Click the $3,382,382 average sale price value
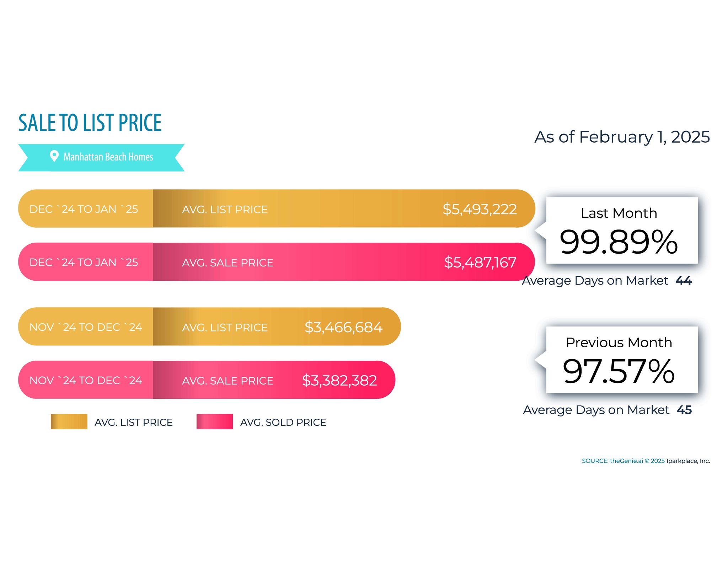This screenshot has width=728, height=561. pos(339,381)
